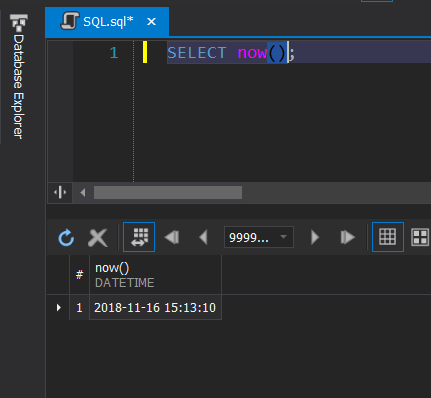The image size is (431, 398).
Task: Go to the last page of results
Action: pos(348,237)
